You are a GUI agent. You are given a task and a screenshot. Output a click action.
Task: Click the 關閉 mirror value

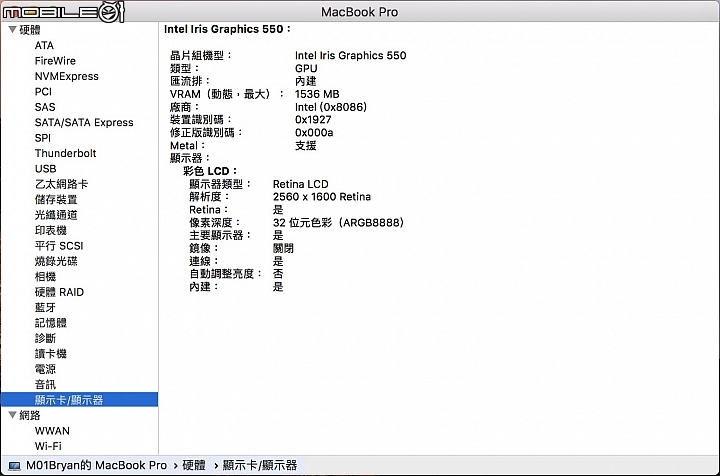coord(283,248)
